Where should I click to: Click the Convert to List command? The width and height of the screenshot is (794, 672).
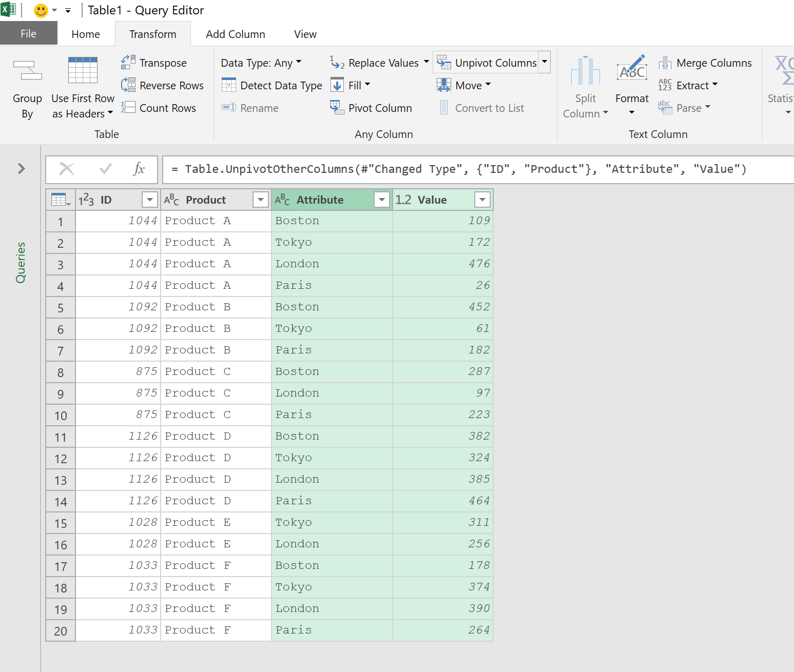pyautogui.click(x=481, y=108)
